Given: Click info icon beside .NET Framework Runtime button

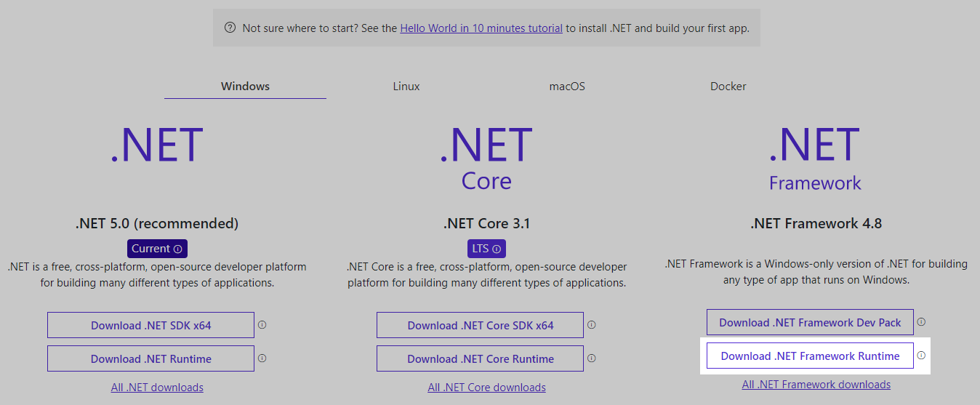Looking at the screenshot, I should pos(921,356).
